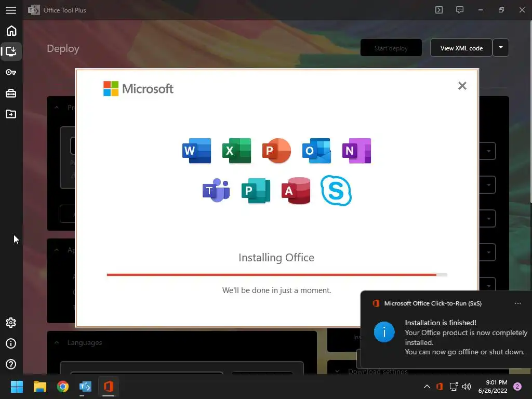Open network status tray icon
The width and height of the screenshot is (532, 399).
point(454,387)
